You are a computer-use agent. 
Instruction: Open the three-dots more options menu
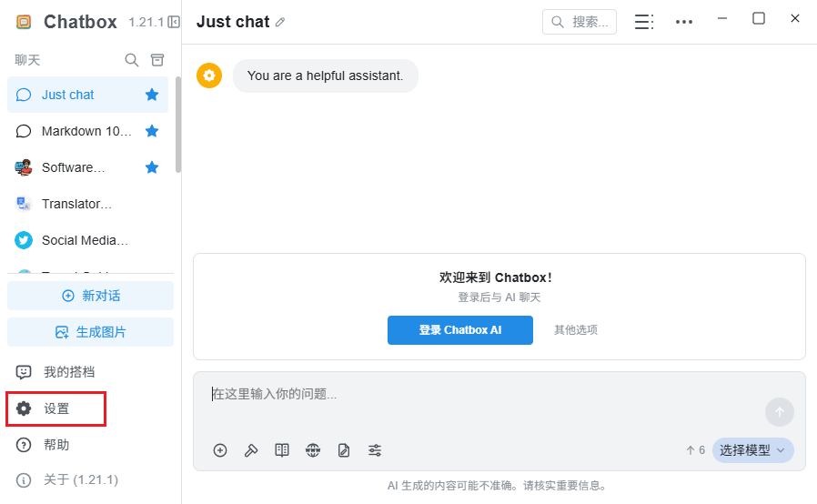coord(684,22)
